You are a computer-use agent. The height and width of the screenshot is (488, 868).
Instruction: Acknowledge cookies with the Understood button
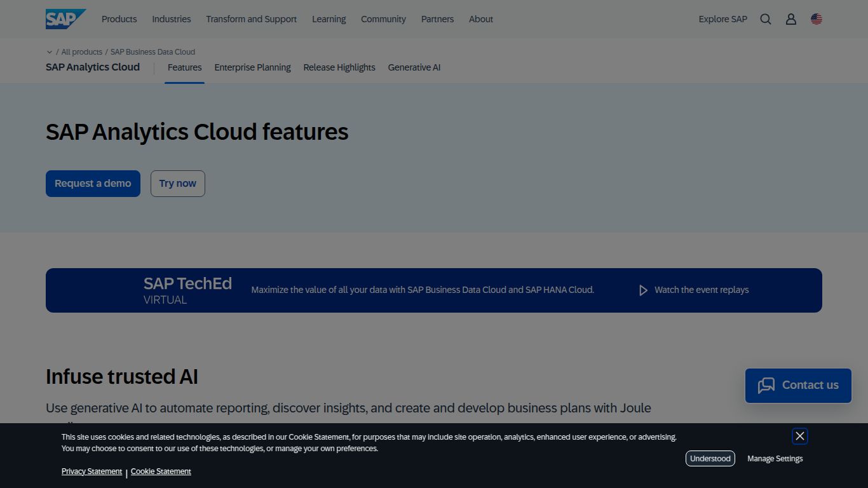[710, 458]
